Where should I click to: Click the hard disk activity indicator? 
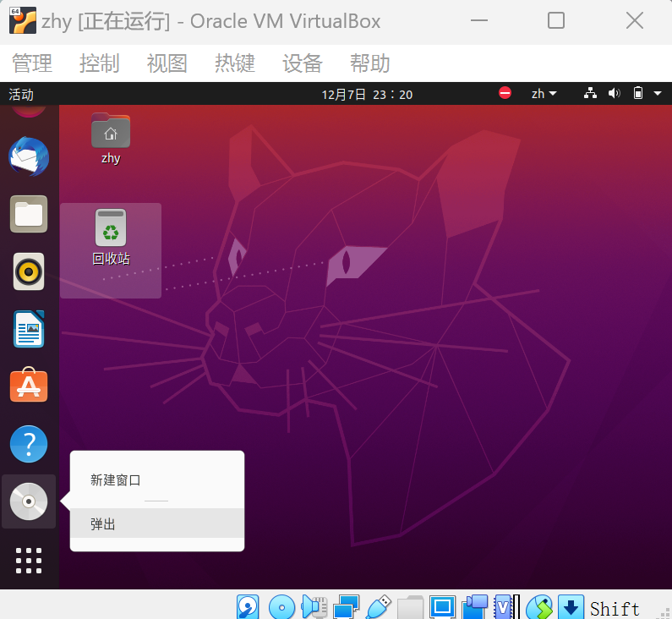[248, 607]
